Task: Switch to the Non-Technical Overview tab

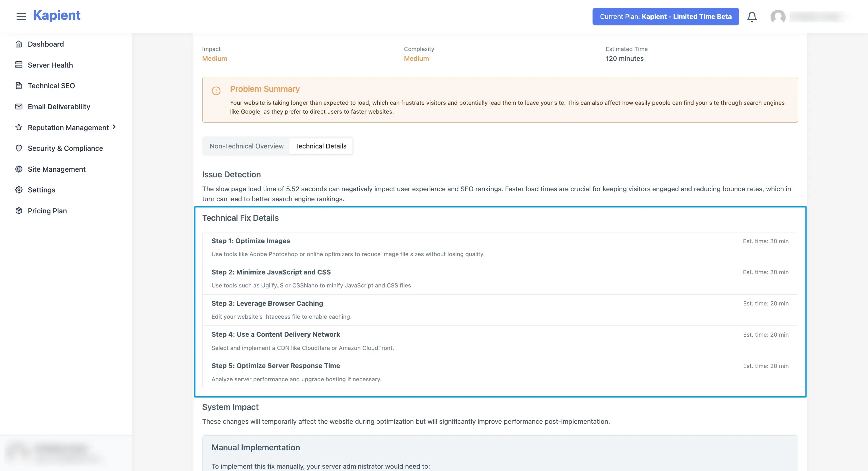Action: coord(246,146)
